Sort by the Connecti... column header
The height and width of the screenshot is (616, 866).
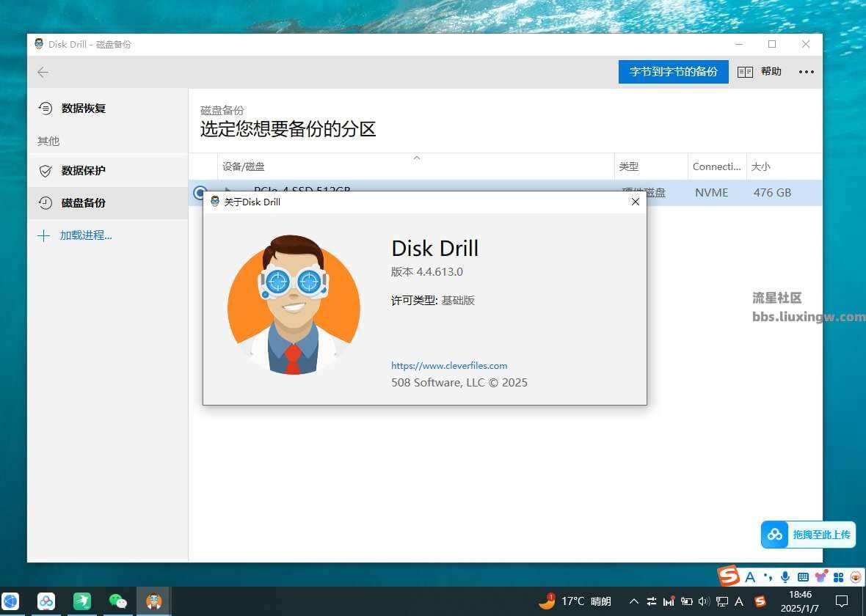(x=717, y=166)
